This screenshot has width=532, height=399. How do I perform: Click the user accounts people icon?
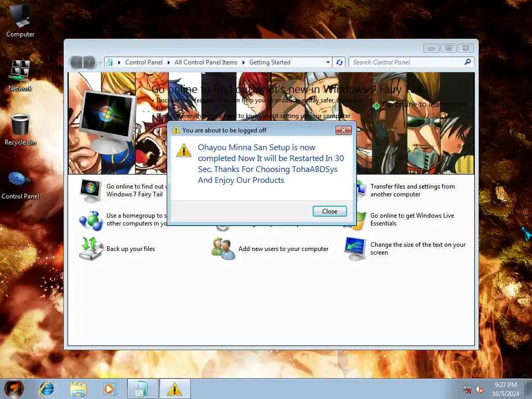tap(223, 249)
